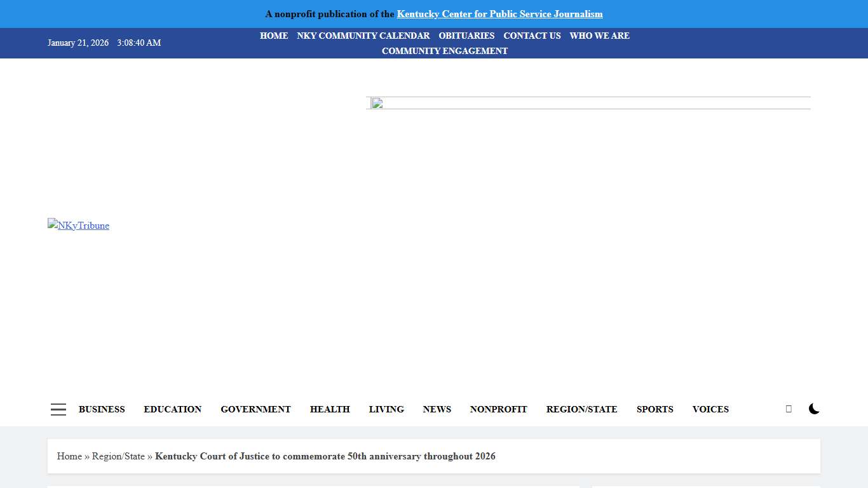The width and height of the screenshot is (868, 488).
Task: Open Kentucky Center for Public Service Journalism link
Action: point(499,14)
